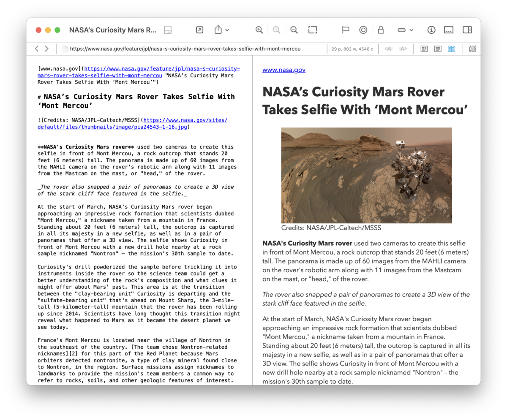Click the tag pill icon
The width and height of the screenshot is (507, 420).
(402, 30)
